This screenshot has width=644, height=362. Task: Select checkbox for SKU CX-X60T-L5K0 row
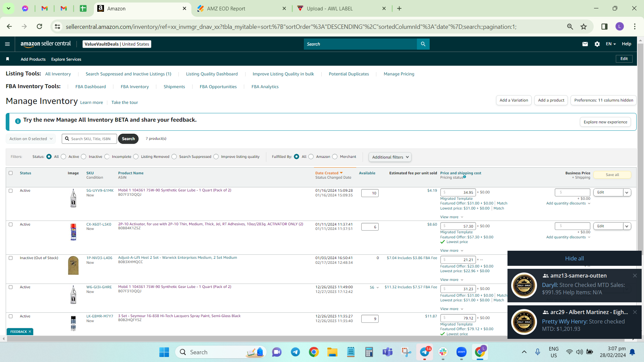[x=11, y=224]
